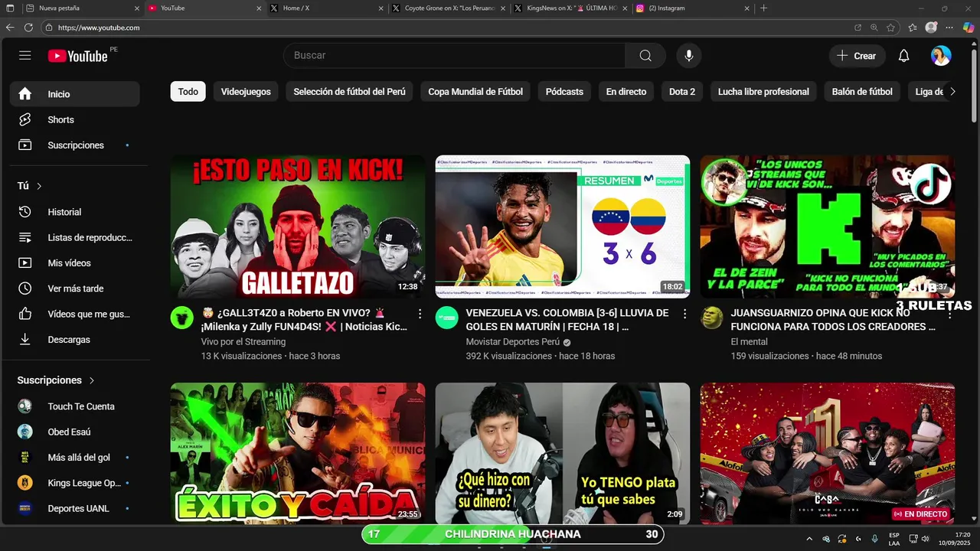Go back with browser back arrow
The height and width of the screenshot is (551, 980).
tap(10, 28)
